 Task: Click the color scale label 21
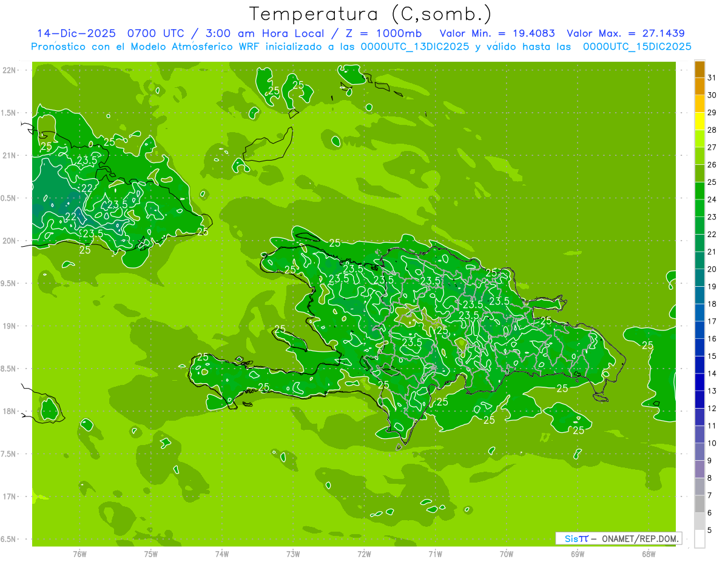pos(712,252)
